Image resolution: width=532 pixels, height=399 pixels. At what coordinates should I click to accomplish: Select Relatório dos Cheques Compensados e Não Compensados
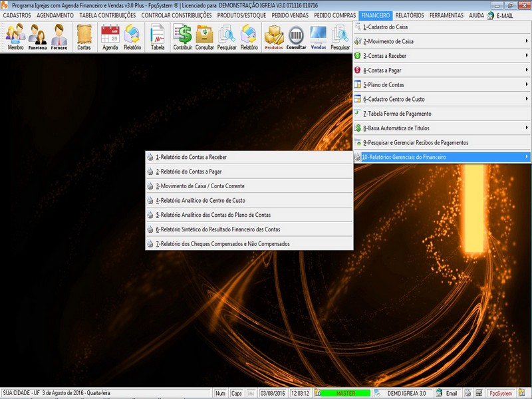[222, 244]
